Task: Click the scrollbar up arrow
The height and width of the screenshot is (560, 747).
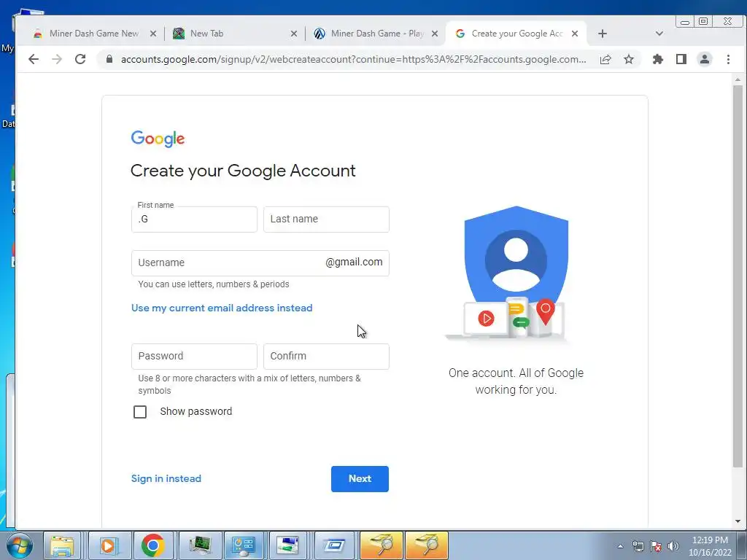Action: tap(738, 79)
